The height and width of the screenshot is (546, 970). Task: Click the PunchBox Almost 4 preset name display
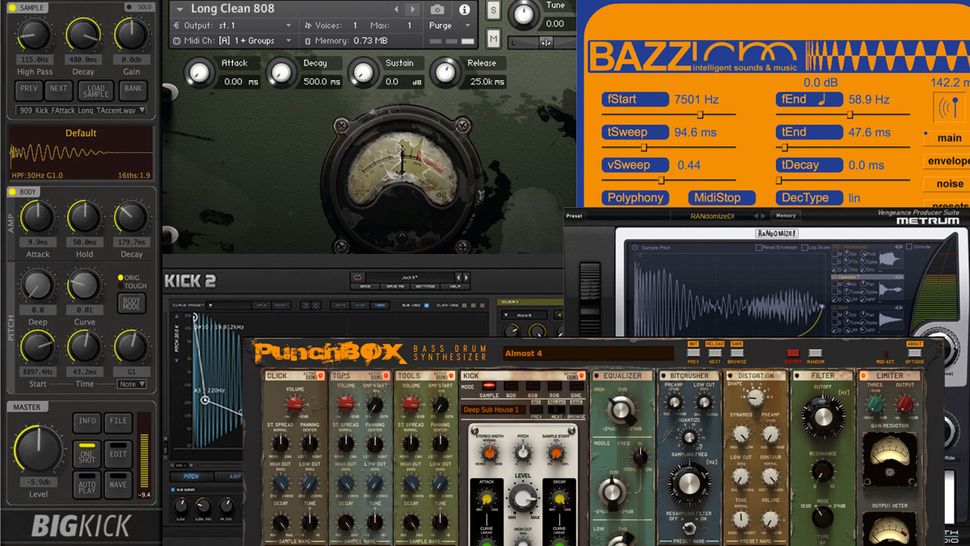click(x=588, y=354)
